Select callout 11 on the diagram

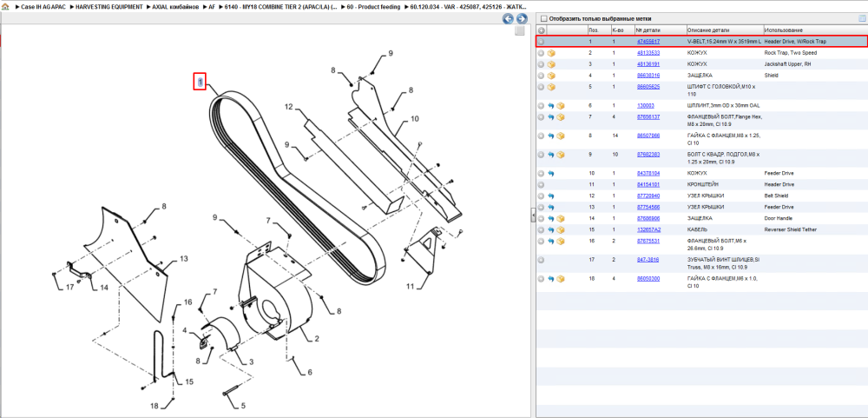pyautogui.click(x=411, y=286)
